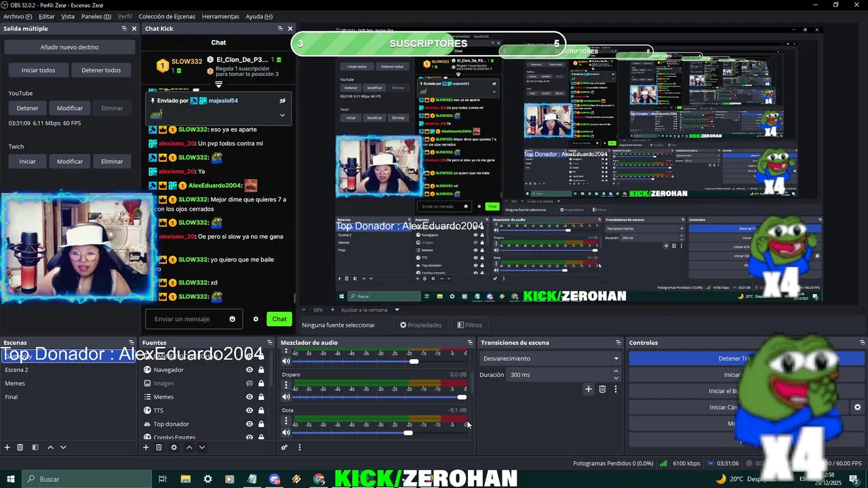Open transition properties three-dot menu
Viewport: 868px width, 488px height.
click(616, 389)
